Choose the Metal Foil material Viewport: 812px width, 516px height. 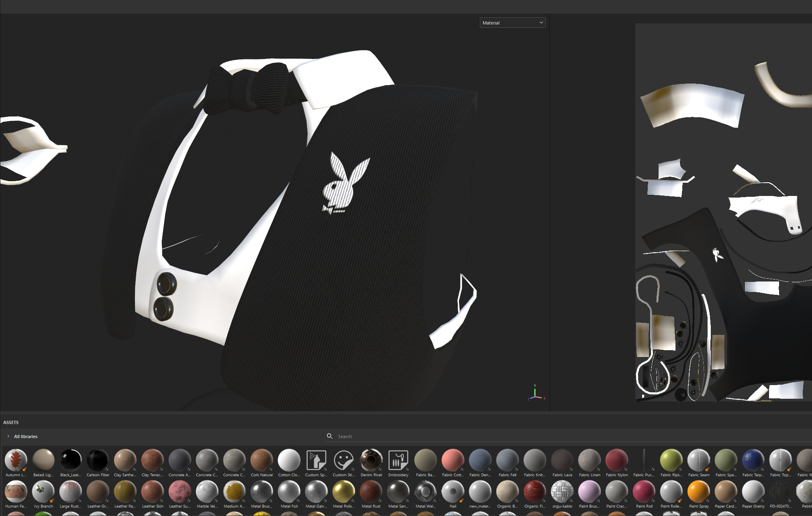point(289,491)
